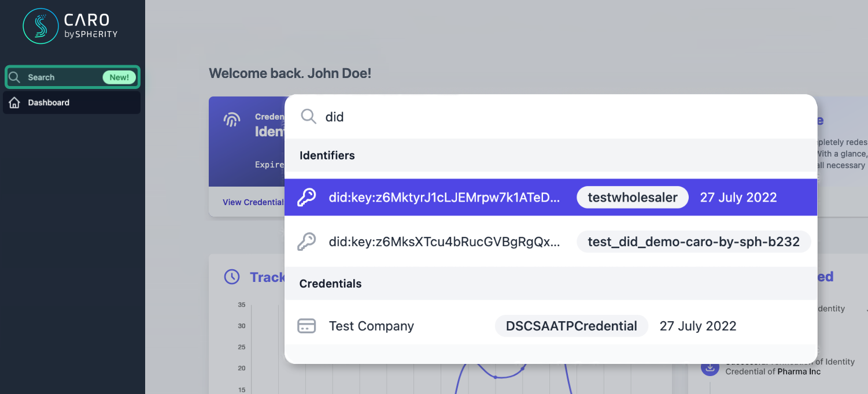Click the download icon near Pharma Inc
Screen dimensions: 868x394
point(708,367)
